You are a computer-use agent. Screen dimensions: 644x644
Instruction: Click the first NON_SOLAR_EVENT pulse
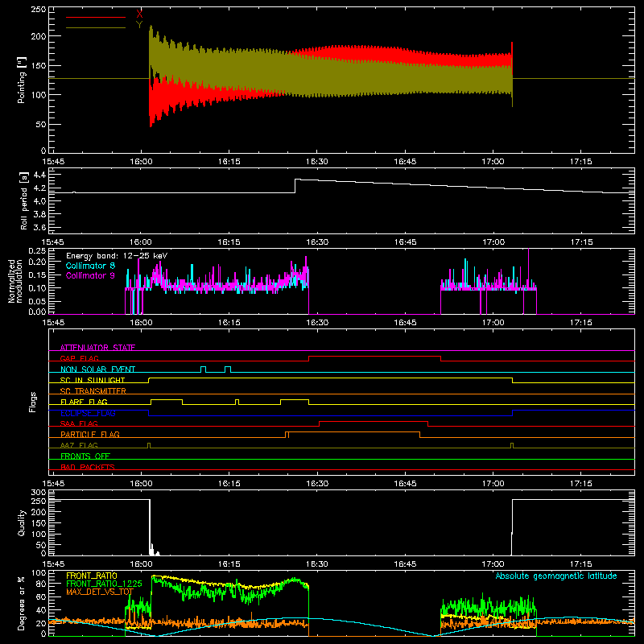(203, 369)
